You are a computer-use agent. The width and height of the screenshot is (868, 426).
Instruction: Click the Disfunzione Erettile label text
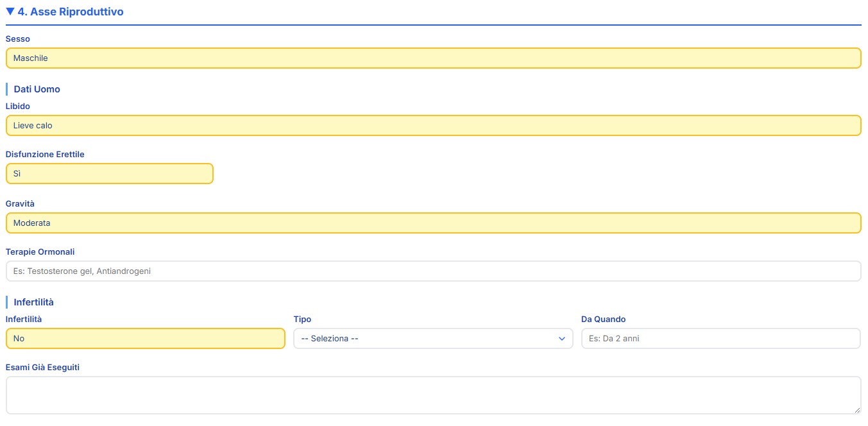click(45, 155)
